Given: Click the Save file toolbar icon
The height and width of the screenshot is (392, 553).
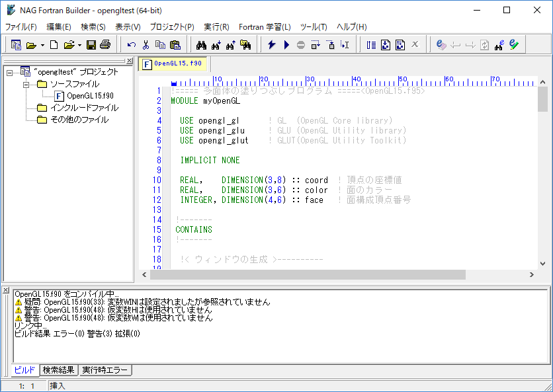Looking at the screenshot, I should 91,45.
